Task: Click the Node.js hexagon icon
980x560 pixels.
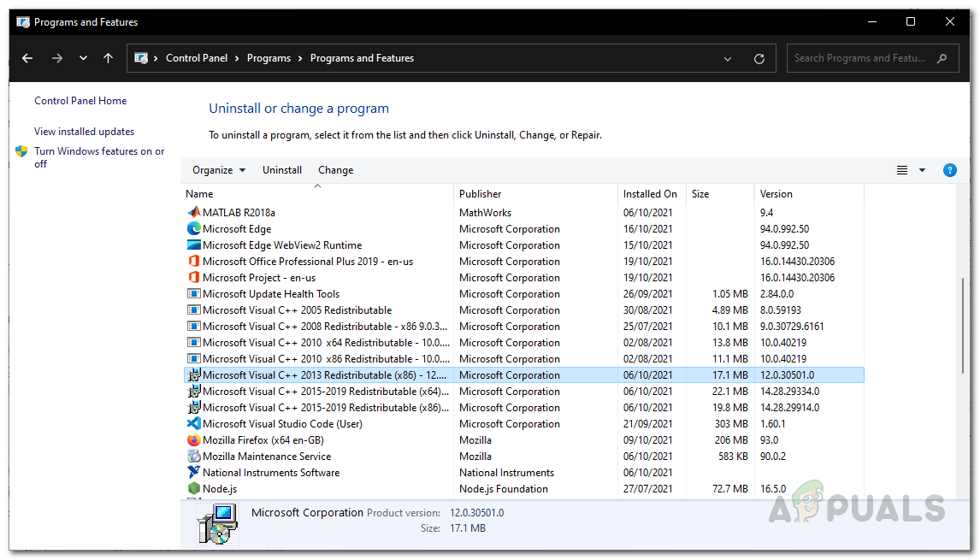Action: point(194,489)
